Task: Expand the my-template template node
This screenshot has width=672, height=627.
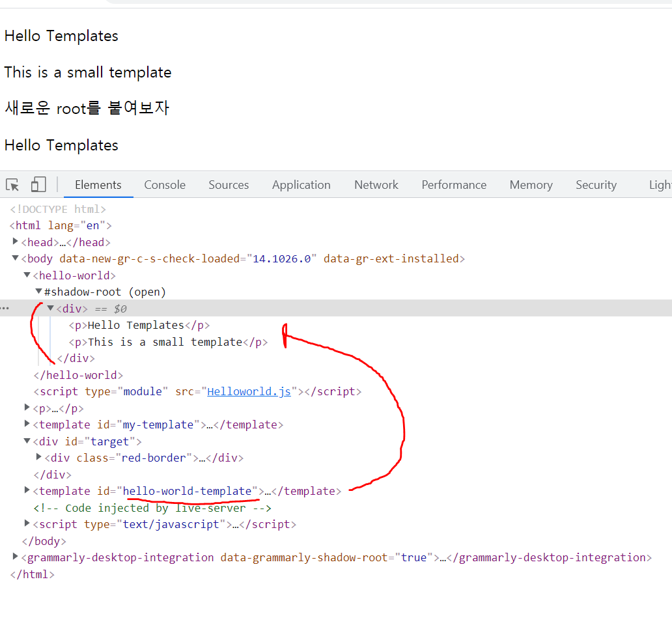Action: 27,424
